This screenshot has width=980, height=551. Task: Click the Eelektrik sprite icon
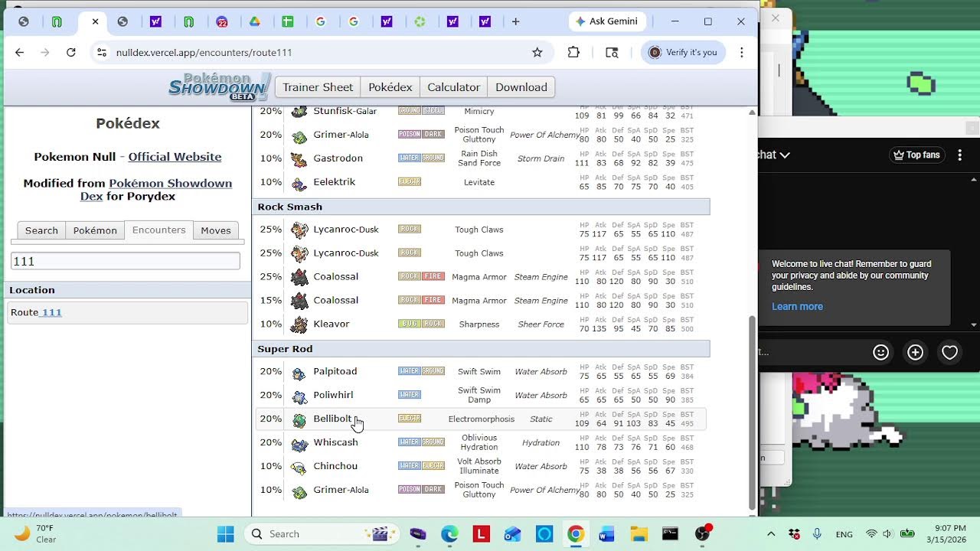(x=299, y=183)
